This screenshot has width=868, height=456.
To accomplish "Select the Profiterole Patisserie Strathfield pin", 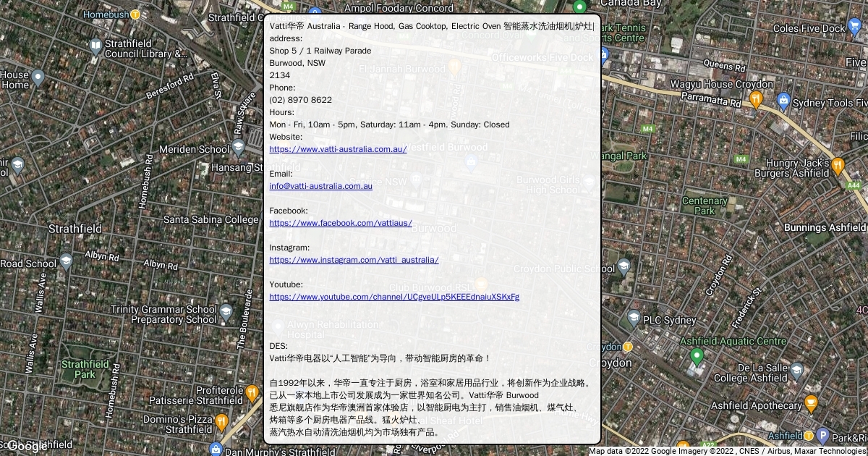I will pyautogui.click(x=251, y=393).
